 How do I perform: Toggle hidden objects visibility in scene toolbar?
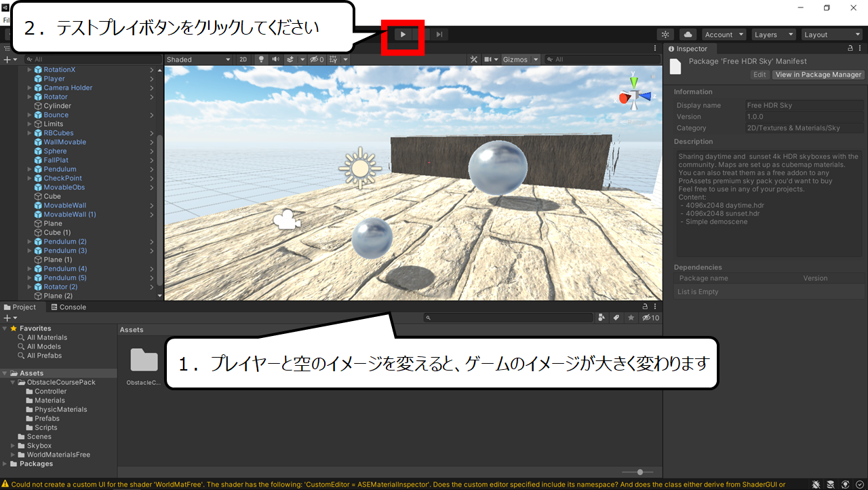tap(315, 60)
